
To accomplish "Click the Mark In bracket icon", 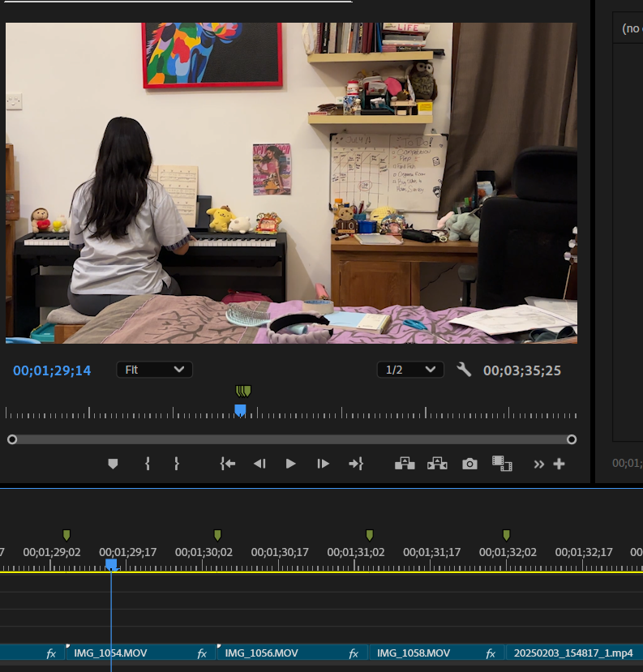I will 148,464.
